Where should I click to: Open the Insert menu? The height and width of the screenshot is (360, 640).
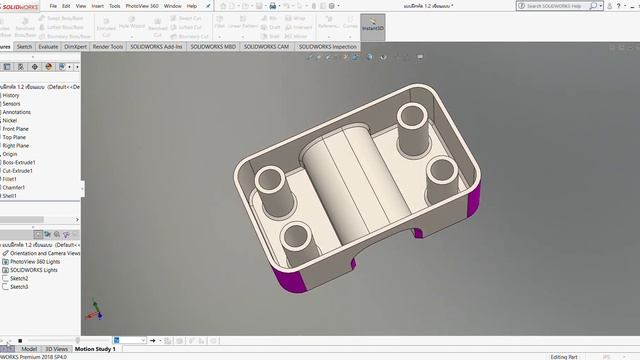pyautogui.click(x=97, y=6)
